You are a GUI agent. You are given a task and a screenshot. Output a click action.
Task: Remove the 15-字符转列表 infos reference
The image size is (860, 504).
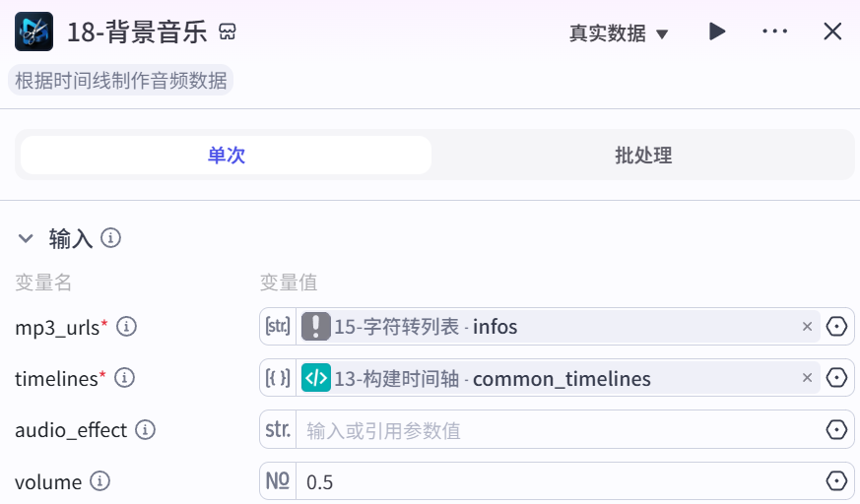point(807,327)
